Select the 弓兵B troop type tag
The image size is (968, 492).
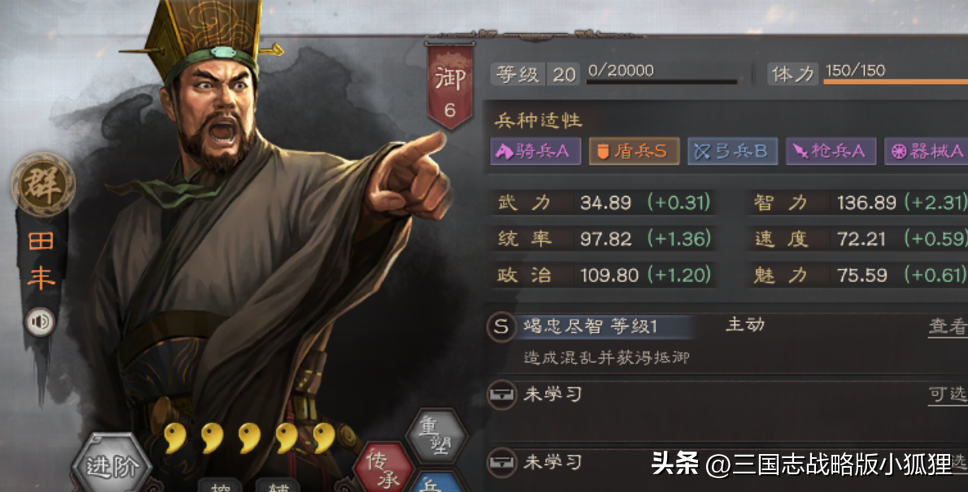pos(732,151)
